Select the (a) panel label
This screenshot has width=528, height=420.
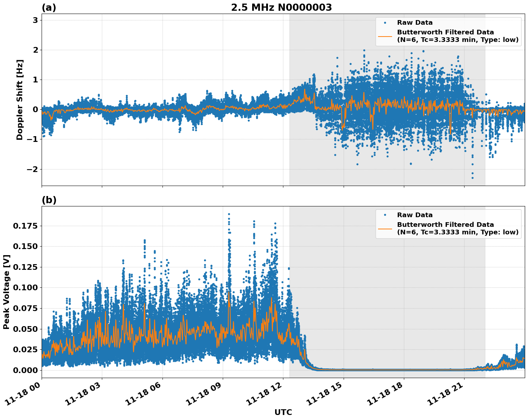pyautogui.click(x=49, y=8)
